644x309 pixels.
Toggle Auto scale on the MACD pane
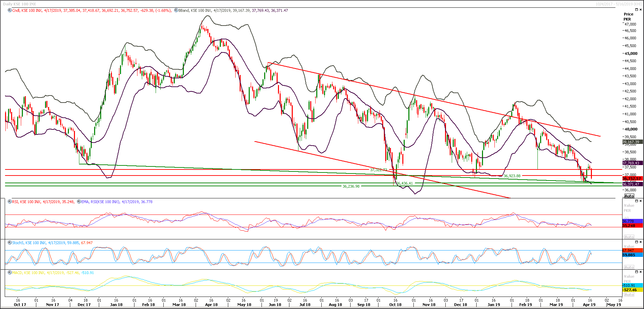[x=630, y=294]
